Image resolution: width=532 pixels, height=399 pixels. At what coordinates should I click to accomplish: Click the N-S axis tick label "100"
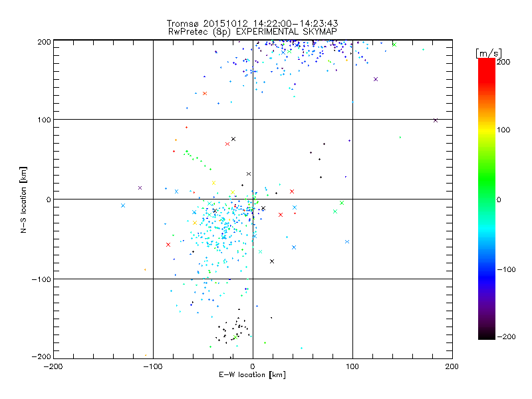click(x=44, y=120)
